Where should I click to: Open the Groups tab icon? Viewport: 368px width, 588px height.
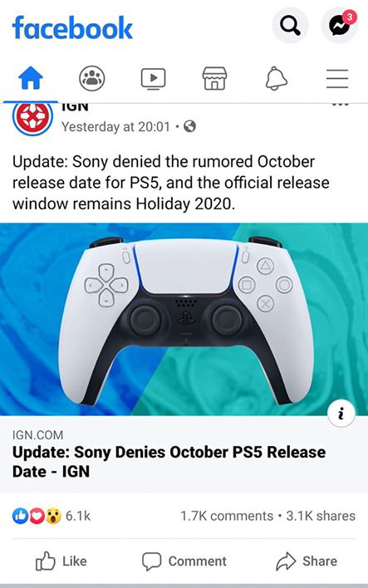[92, 79]
